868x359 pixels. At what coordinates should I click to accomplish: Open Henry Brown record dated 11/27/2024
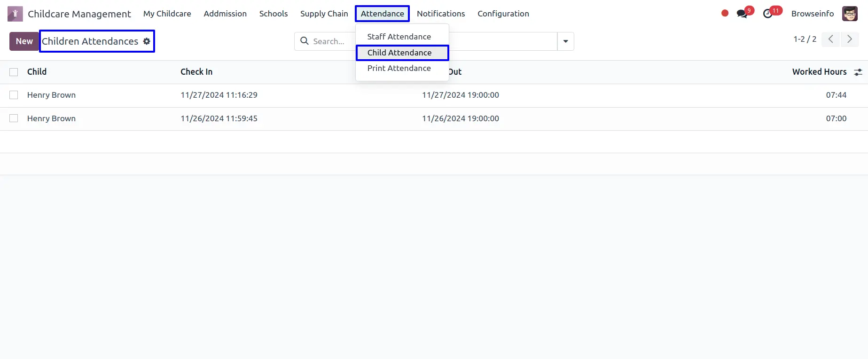pyautogui.click(x=51, y=95)
